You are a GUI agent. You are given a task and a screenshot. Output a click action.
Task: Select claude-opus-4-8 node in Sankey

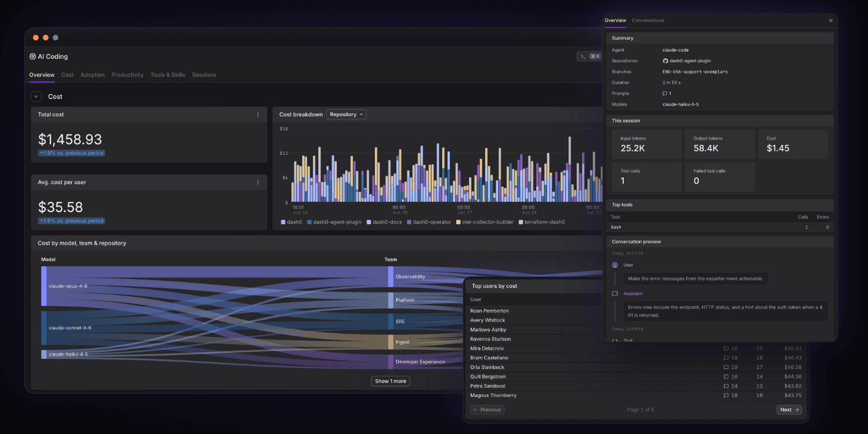coord(44,286)
